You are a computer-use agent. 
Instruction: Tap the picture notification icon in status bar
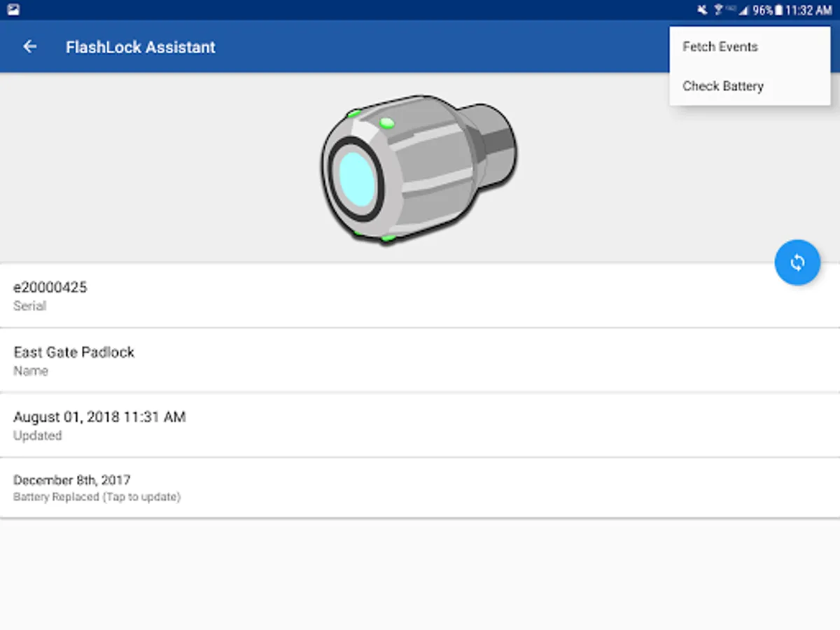[13, 10]
